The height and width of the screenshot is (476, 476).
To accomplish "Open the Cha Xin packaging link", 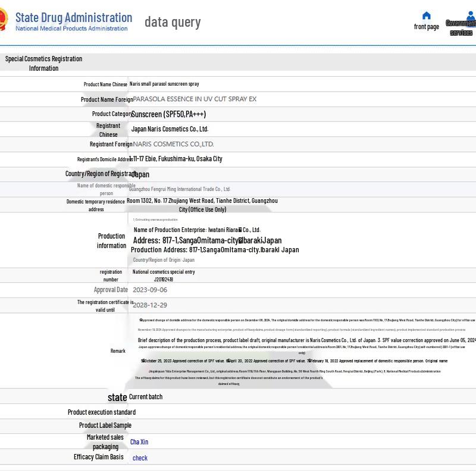I will 139,442.
